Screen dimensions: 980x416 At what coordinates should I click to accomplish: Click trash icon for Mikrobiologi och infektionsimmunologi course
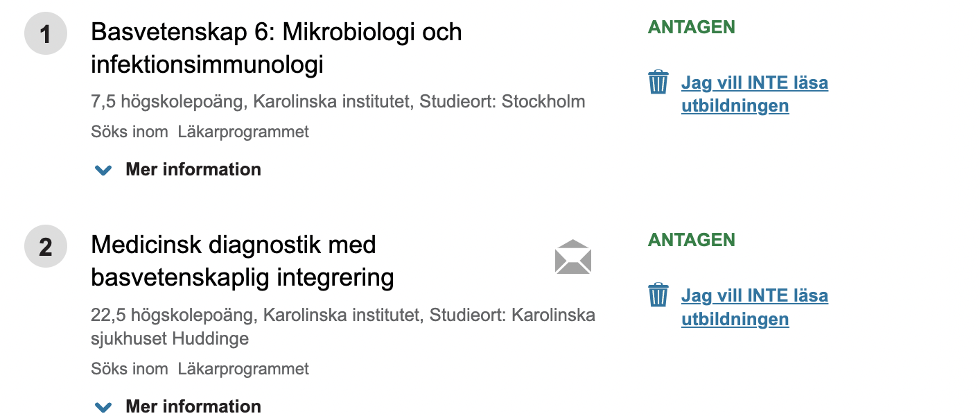(x=658, y=82)
